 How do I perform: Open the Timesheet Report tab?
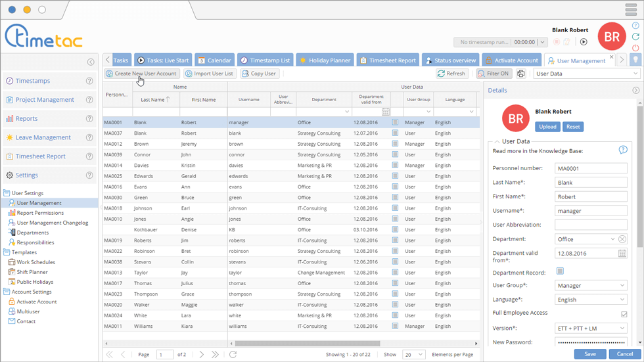pyautogui.click(x=388, y=60)
